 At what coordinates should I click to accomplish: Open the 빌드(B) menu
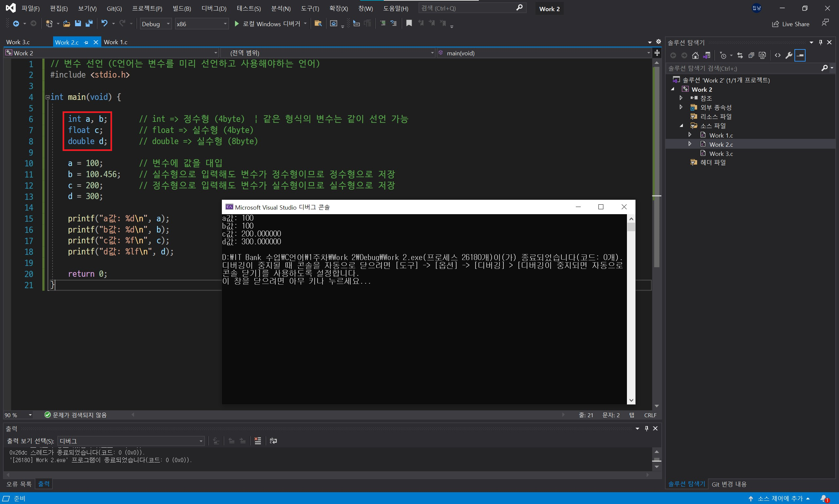click(x=182, y=9)
